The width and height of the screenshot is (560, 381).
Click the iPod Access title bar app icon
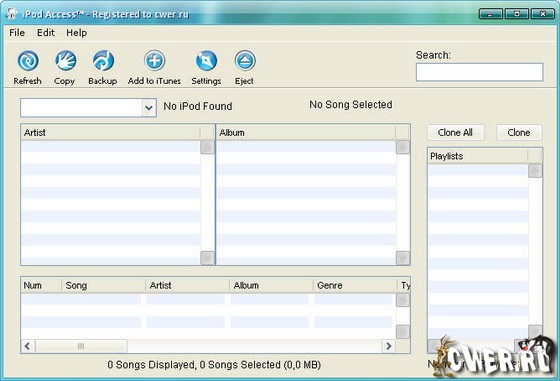coord(12,14)
